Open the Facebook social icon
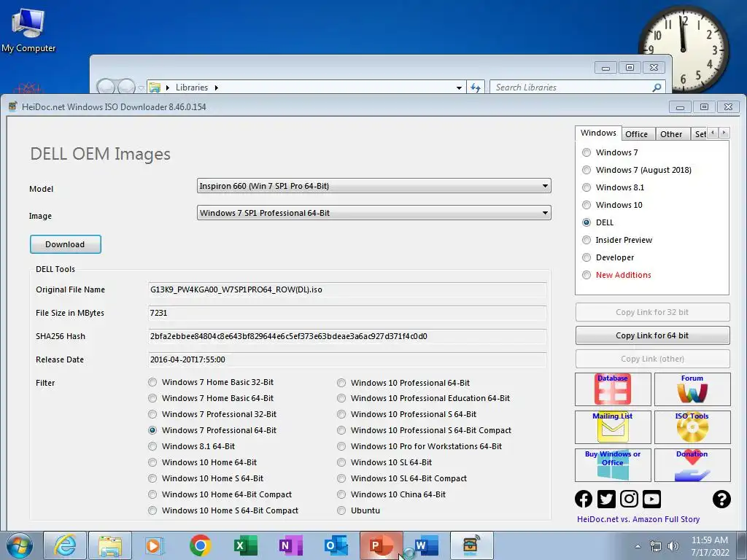The height and width of the screenshot is (560, 747). 584,499
